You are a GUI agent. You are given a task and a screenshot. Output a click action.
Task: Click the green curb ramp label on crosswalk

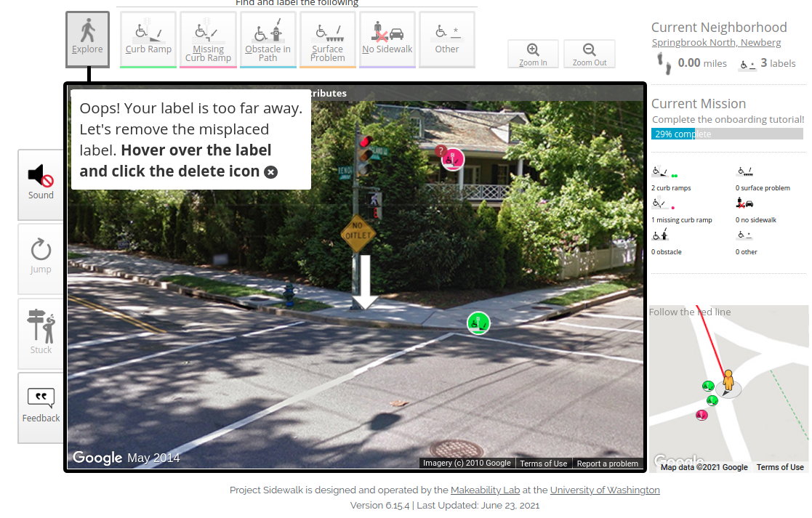click(478, 323)
